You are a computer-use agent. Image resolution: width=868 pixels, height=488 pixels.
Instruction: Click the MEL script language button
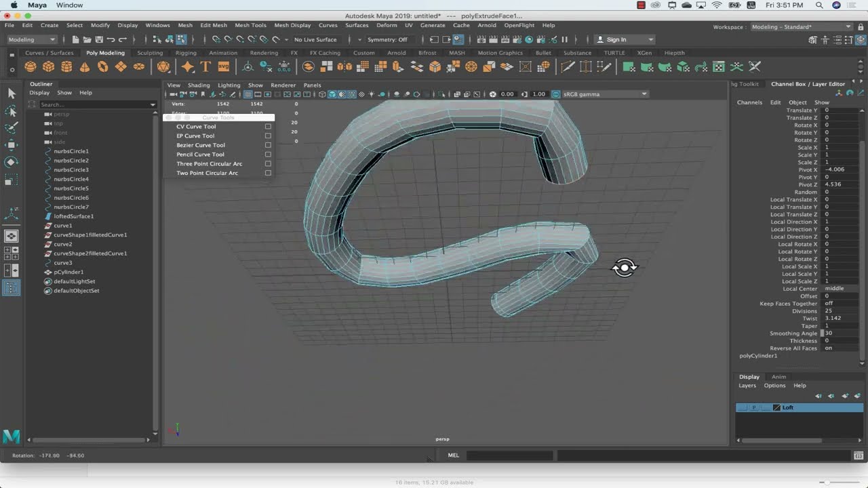tap(454, 455)
